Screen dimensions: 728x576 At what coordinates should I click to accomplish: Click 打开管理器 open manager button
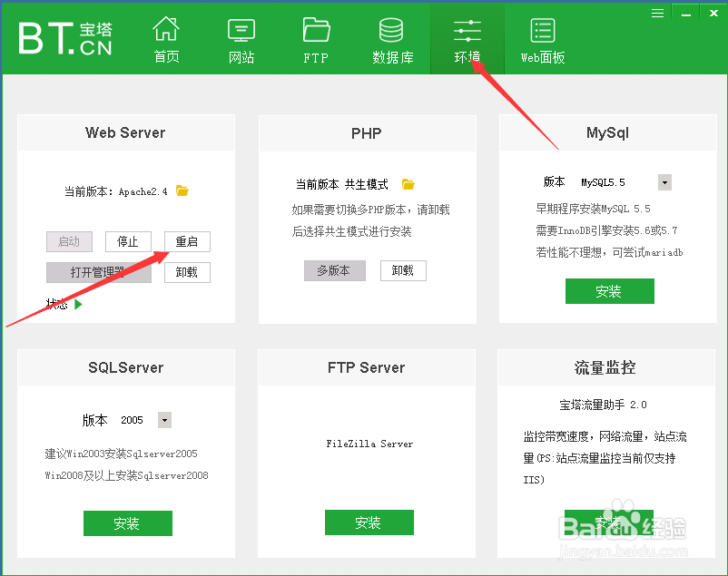coord(98,272)
